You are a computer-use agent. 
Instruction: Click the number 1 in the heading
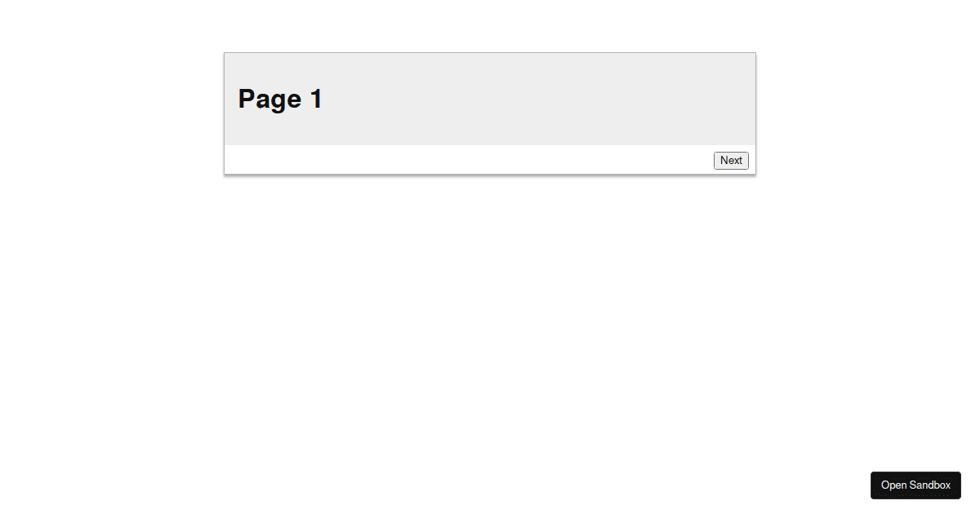[x=316, y=99]
